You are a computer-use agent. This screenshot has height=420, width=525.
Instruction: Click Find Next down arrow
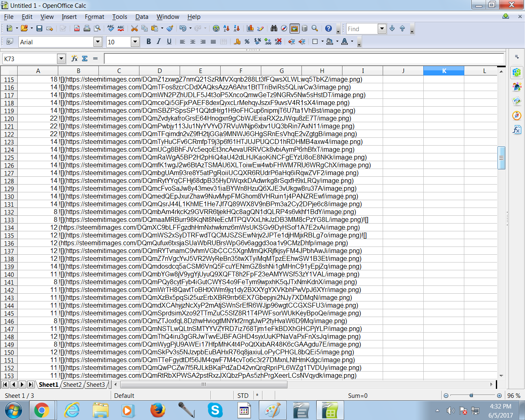(392, 28)
